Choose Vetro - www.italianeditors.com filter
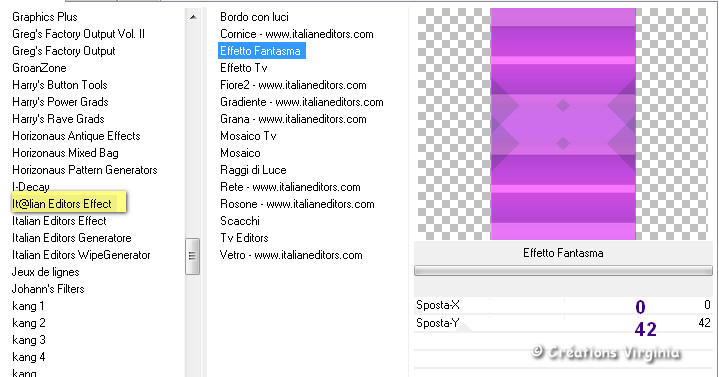The height and width of the screenshot is (377, 719). coord(291,255)
